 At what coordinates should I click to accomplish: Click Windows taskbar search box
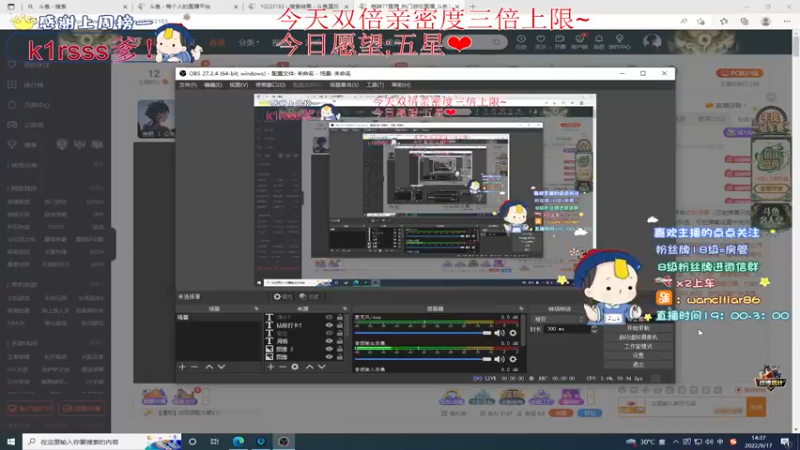[101, 441]
